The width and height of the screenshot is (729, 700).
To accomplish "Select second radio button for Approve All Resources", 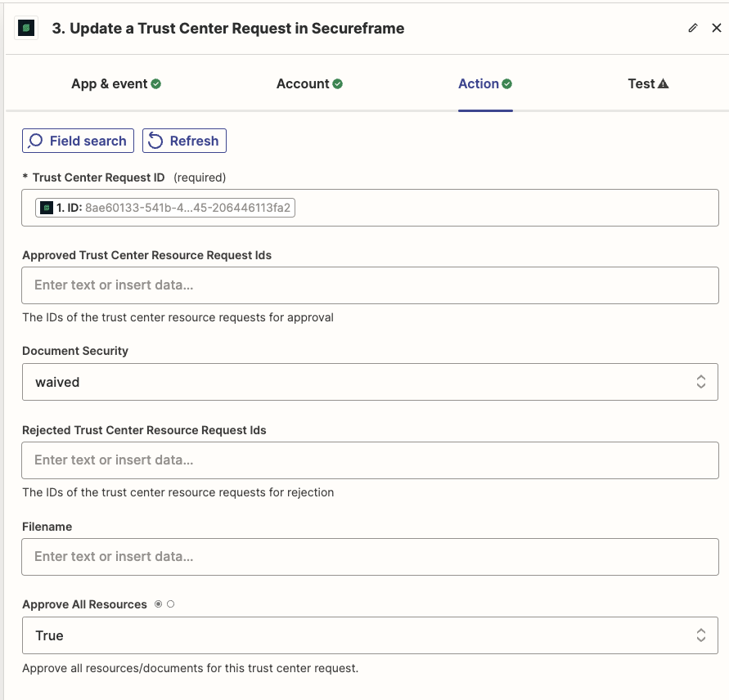I will point(171,604).
